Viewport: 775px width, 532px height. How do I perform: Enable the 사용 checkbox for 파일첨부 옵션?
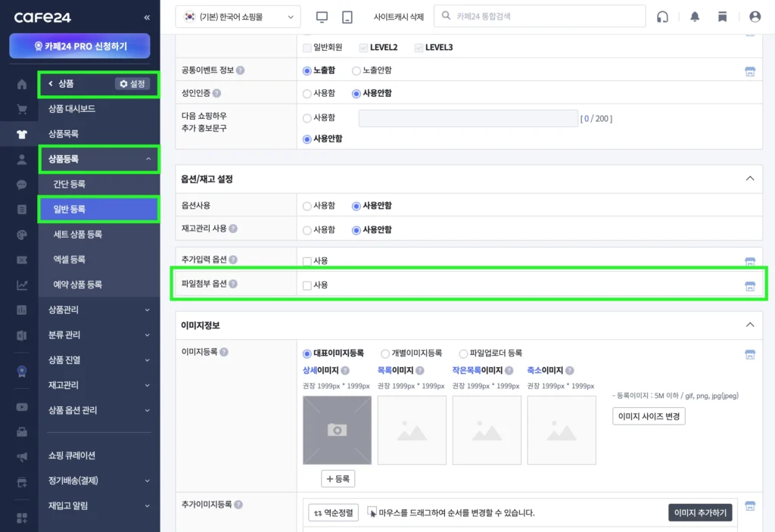(307, 285)
